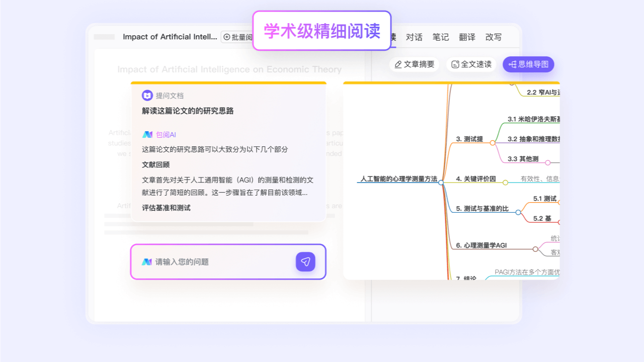This screenshot has width=644, height=362.
Task: Click the pen icon on 文章摘要 button
Action: pyautogui.click(x=398, y=64)
